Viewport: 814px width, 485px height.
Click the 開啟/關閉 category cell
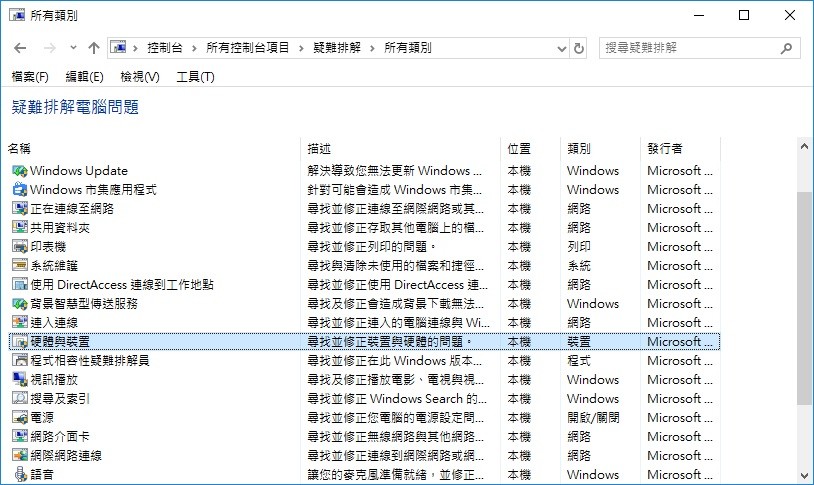tap(593, 417)
